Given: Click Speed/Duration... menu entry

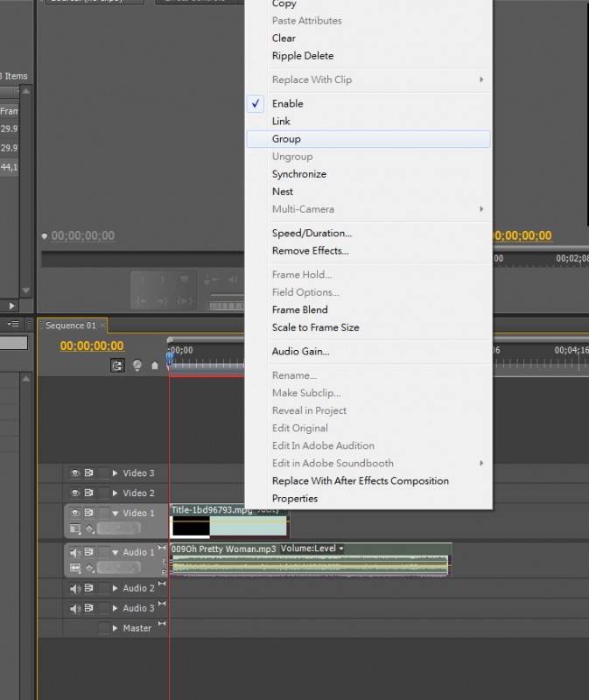Looking at the screenshot, I should pos(312,234).
